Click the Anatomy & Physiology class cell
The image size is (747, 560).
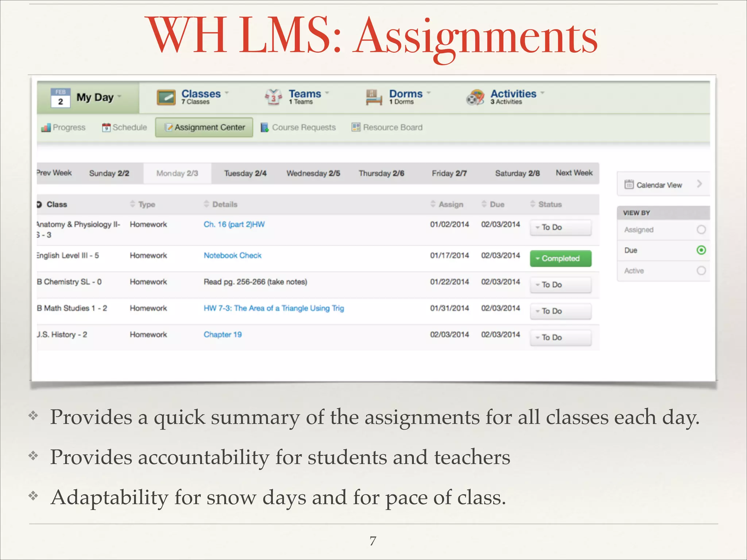click(x=78, y=230)
